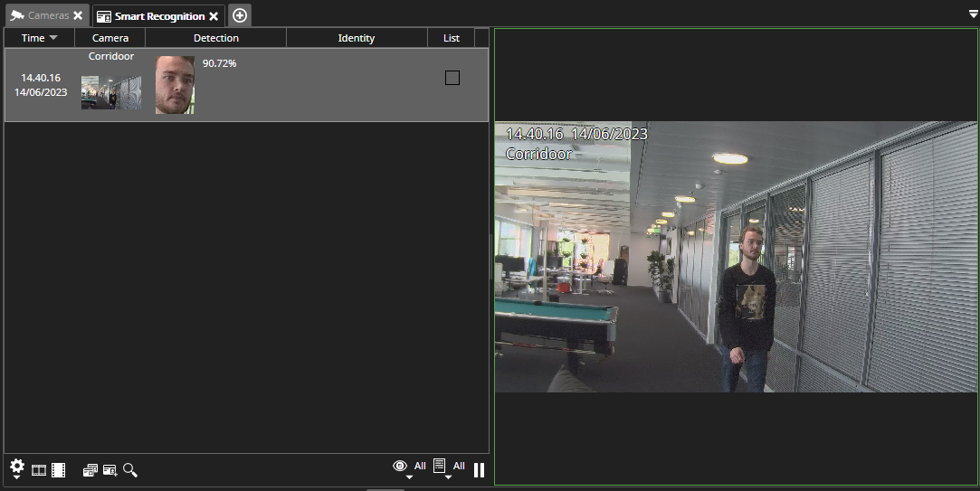Viewport: 980px width, 491px height.
Task: Open the eye visibility filter dropdown
Action: pos(400,467)
